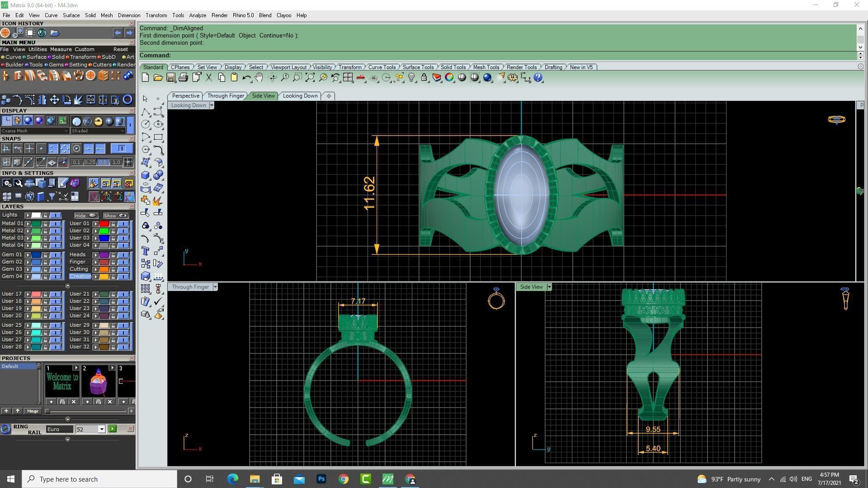Open the Looking Down viewport menu arrow

tap(211, 105)
